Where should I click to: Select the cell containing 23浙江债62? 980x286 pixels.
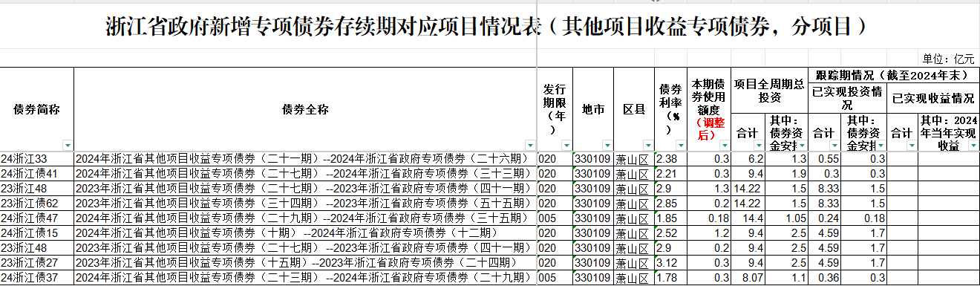pos(37,204)
